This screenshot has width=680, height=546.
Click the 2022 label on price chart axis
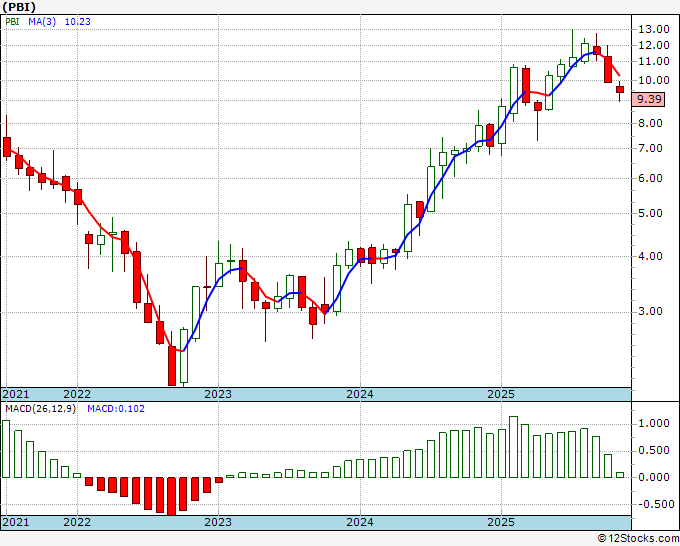tap(77, 394)
